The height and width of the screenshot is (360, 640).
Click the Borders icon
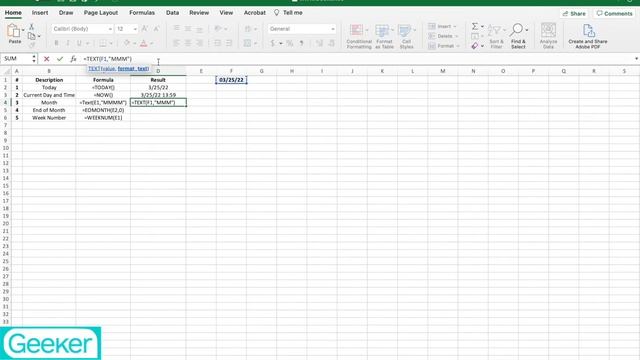pyautogui.click(x=103, y=43)
